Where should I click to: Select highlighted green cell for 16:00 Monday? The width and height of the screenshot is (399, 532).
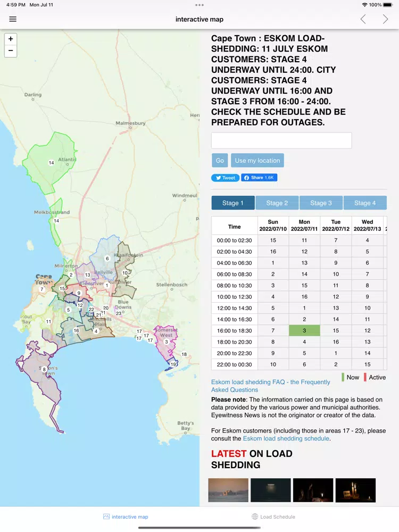pyautogui.click(x=304, y=330)
